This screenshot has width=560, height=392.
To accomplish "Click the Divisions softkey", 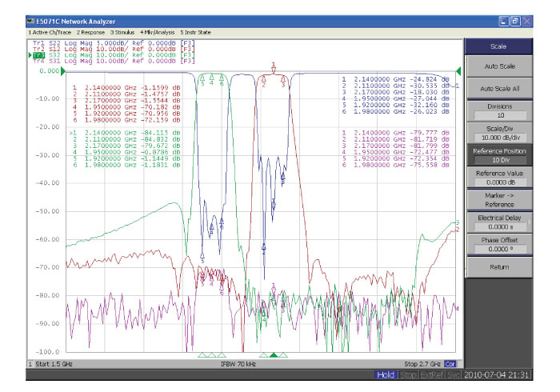I will click(x=500, y=110).
